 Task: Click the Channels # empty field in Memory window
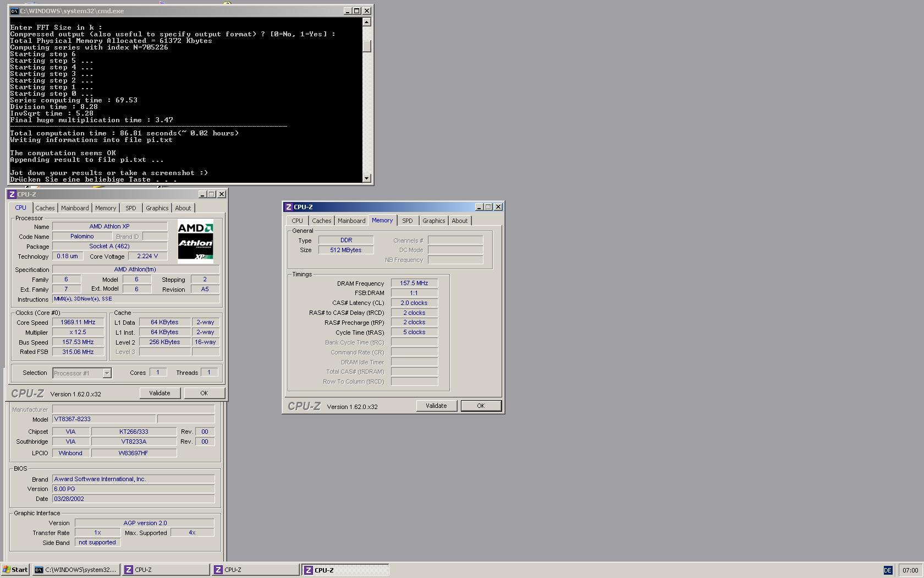(455, 241)
